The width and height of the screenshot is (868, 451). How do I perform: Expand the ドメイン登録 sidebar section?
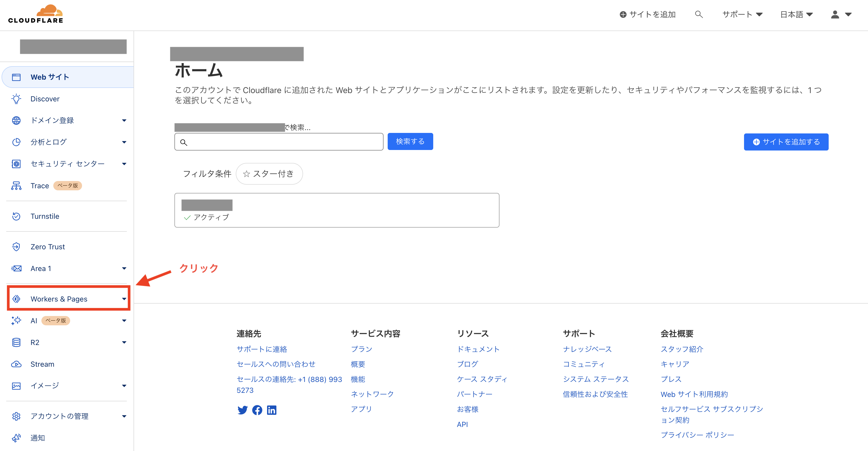[x=124, y=121]
